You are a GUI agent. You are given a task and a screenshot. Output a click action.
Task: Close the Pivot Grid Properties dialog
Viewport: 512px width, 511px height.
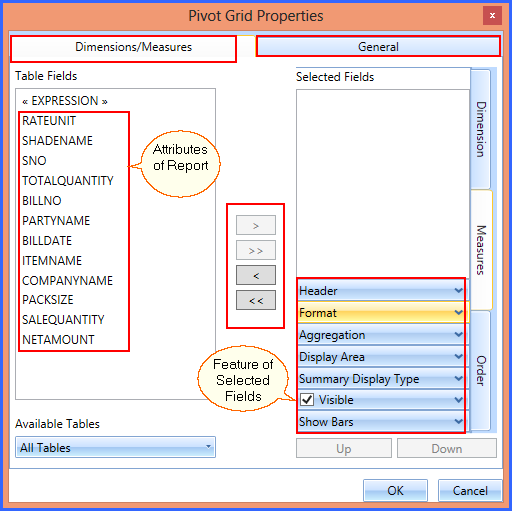pos(492,15)
